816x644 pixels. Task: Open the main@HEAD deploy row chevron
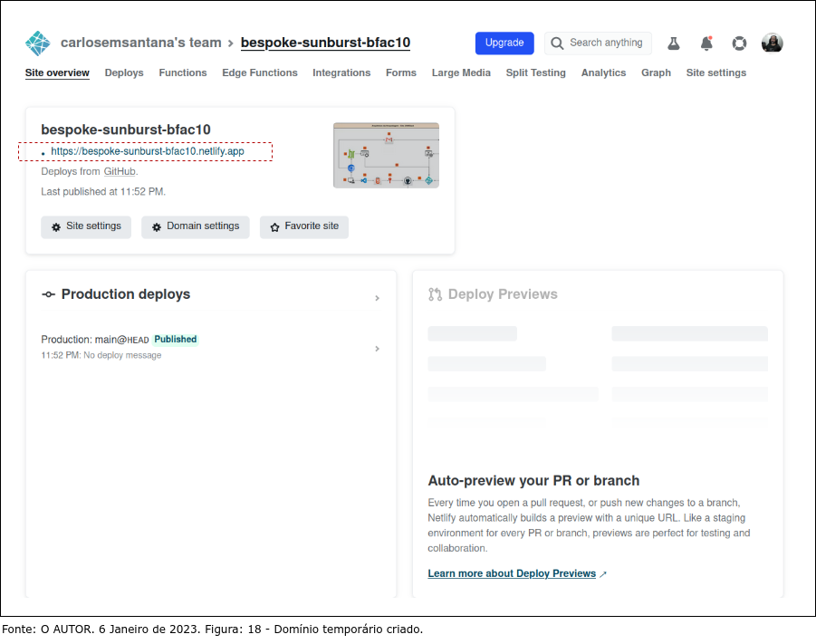378,349
